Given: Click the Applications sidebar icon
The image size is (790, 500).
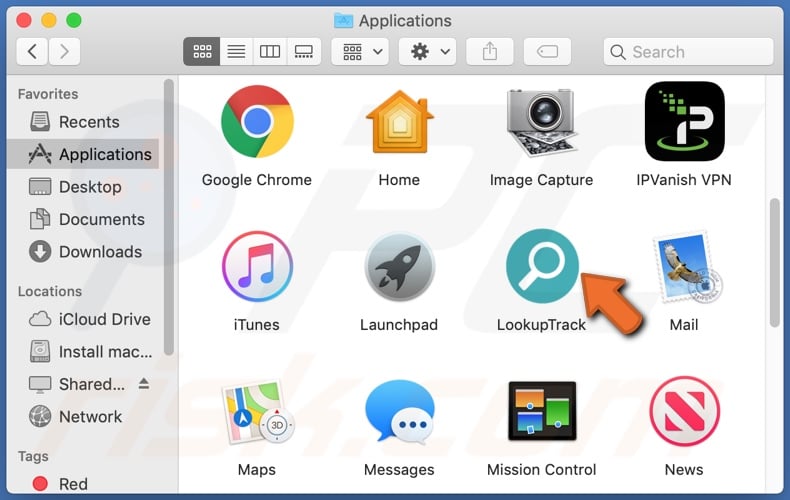Looking at the screenshot, I should pos(40,154).
